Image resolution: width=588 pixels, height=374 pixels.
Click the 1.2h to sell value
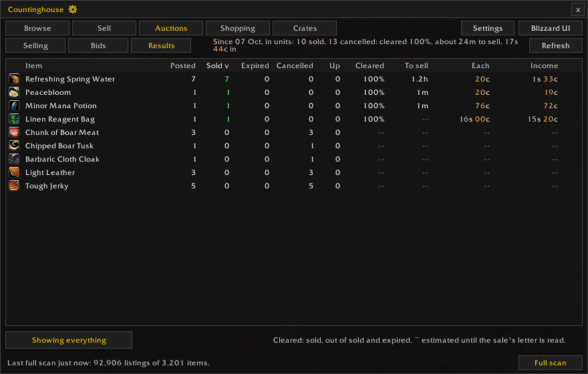(x=420, y=79)
